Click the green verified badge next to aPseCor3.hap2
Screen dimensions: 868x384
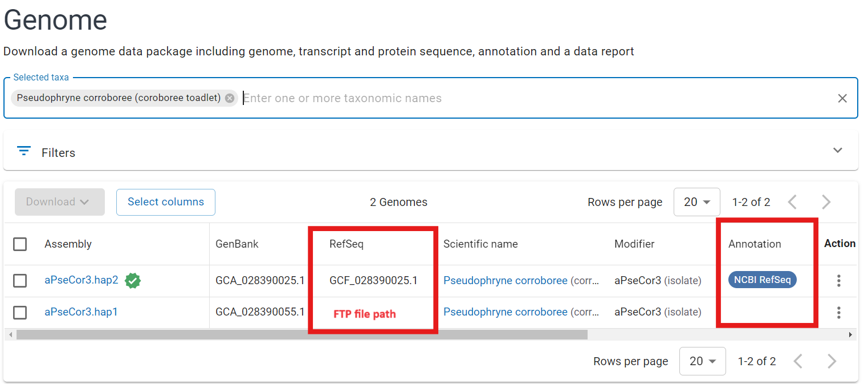pos(133,280)
